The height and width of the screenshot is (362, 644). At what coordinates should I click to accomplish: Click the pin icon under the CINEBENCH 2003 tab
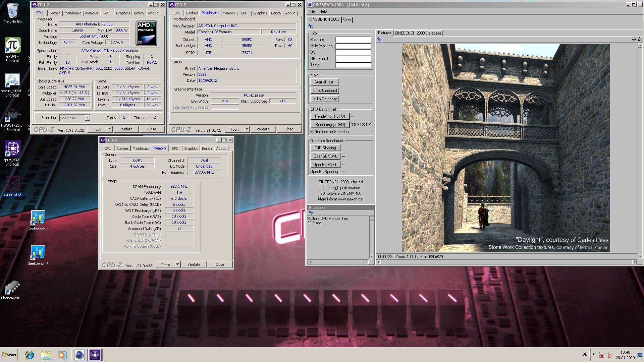311,26
